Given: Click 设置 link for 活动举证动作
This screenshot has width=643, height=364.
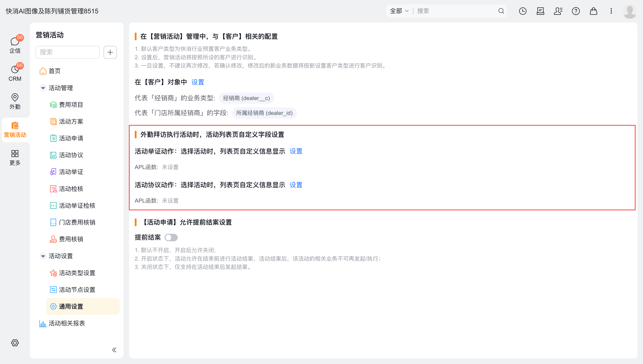Looking at the screenshot, I should point(296,151).
